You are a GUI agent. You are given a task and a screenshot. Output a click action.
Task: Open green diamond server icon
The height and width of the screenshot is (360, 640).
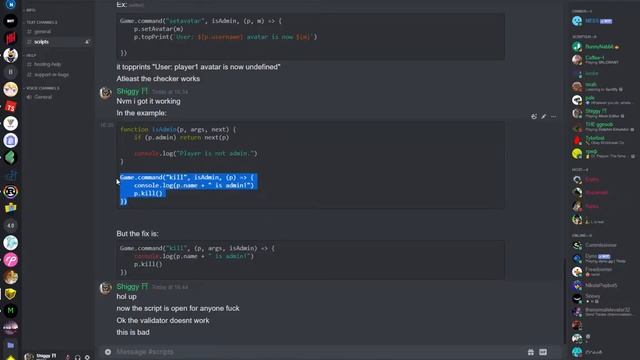11,158
